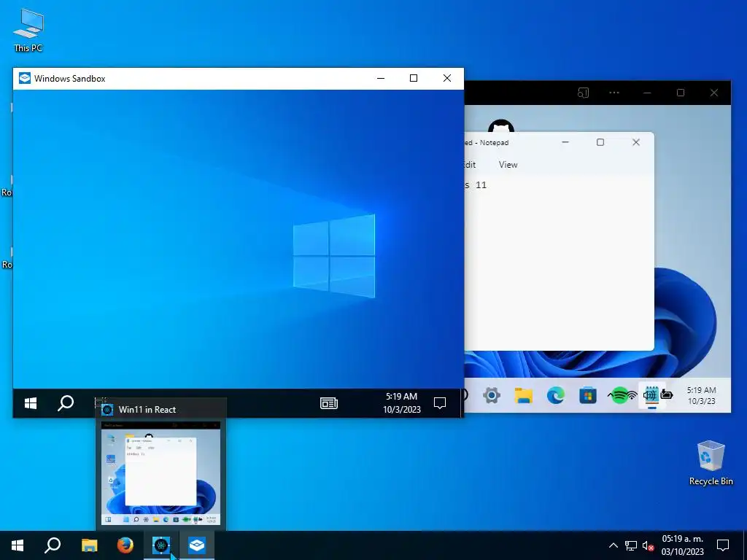Image resolution: width=747 pixels, height=560 pixels.
Task: Open the host tray network icon
Action: [x=631, y=545]
